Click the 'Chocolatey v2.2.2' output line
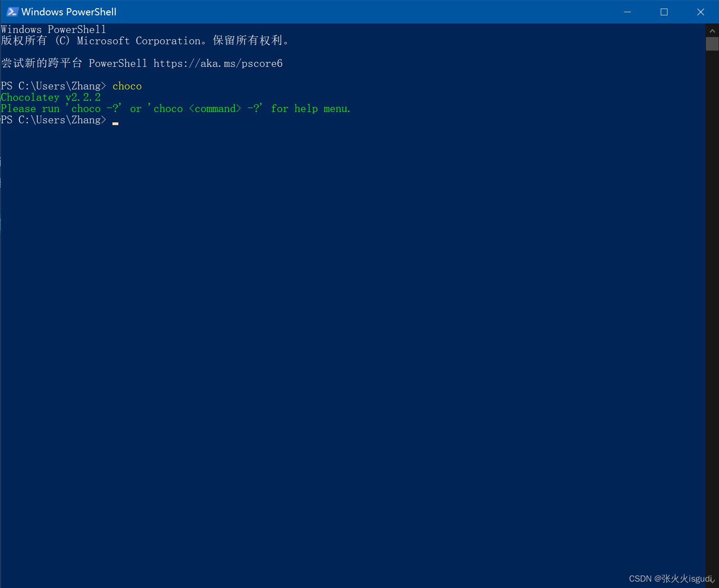This screenshot has height=588, width=719. [x=51, y=98]
